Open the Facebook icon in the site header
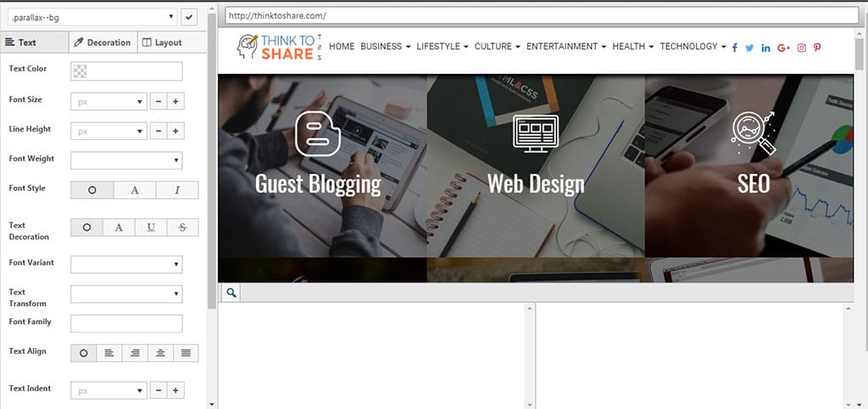The height and width of the screenshot is (409, 868). 735,48
